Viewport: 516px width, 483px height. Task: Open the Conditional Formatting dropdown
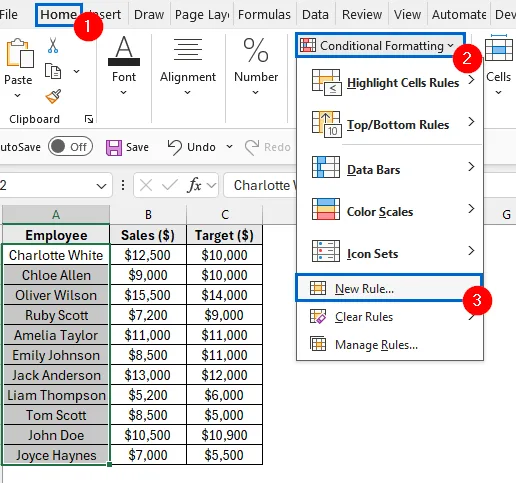click(x=380, y=46)
